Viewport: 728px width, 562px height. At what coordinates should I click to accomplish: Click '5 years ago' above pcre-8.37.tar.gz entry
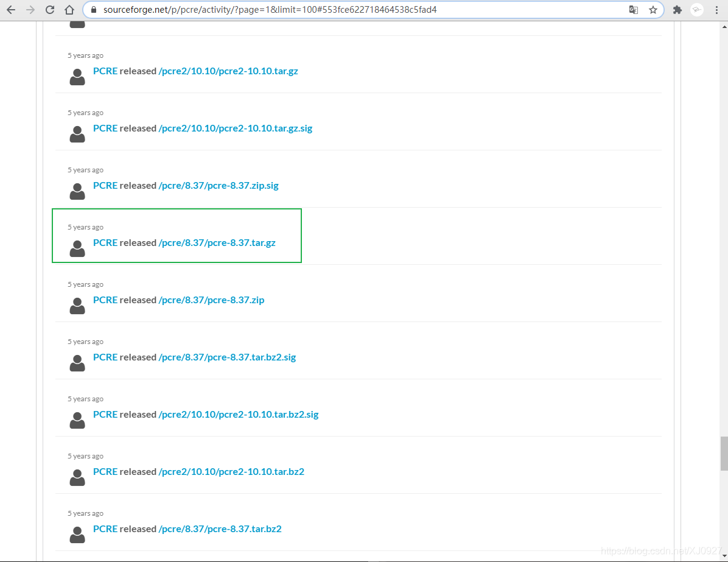85,227
